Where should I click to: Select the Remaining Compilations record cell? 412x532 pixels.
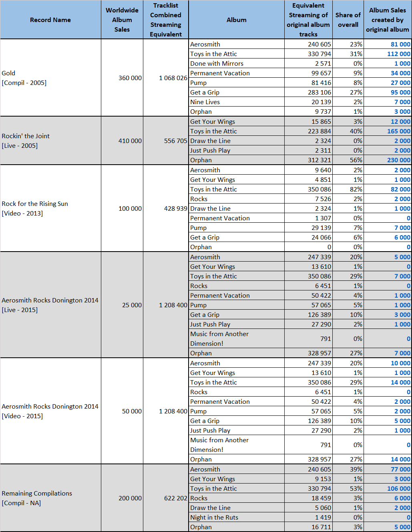click(50, 498)
